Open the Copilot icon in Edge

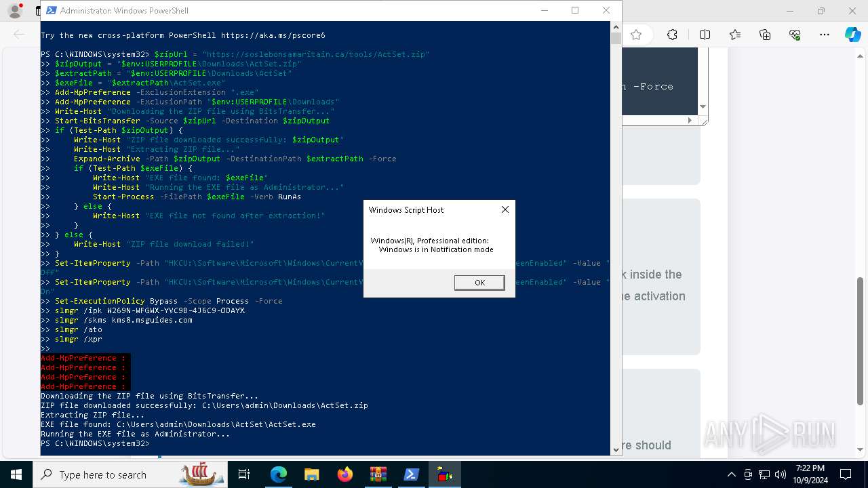pos(852,35)
